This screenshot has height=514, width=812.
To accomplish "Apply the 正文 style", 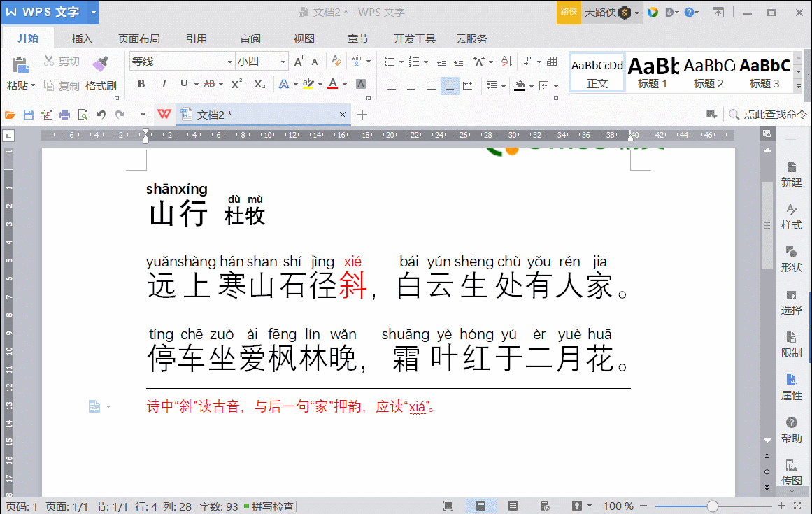I will click(x=597, y=73).
